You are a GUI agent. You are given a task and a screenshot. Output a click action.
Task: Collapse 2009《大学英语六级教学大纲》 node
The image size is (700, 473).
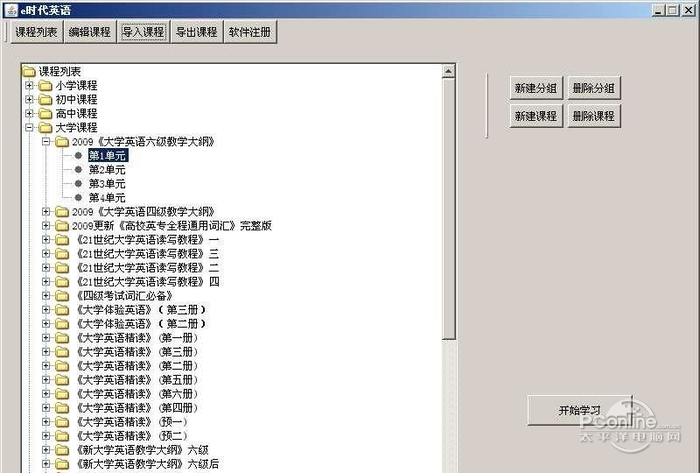coord(46,141)
